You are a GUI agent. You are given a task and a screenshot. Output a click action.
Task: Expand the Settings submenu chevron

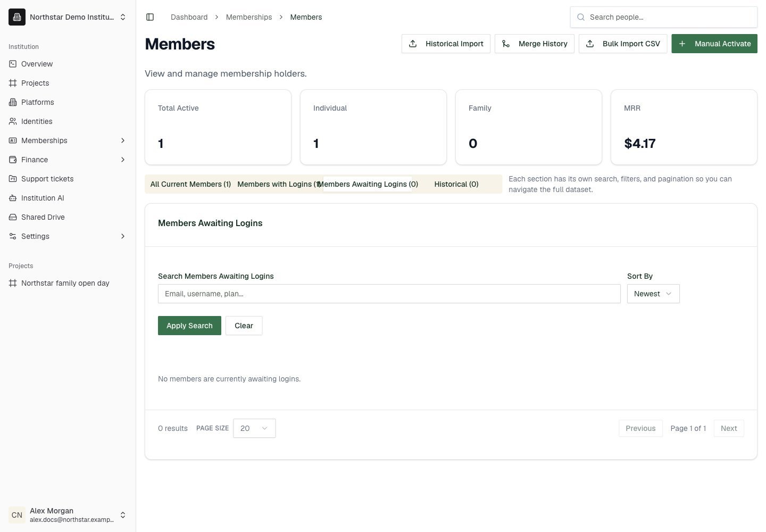pyautogui.click(x=123, y=236)
